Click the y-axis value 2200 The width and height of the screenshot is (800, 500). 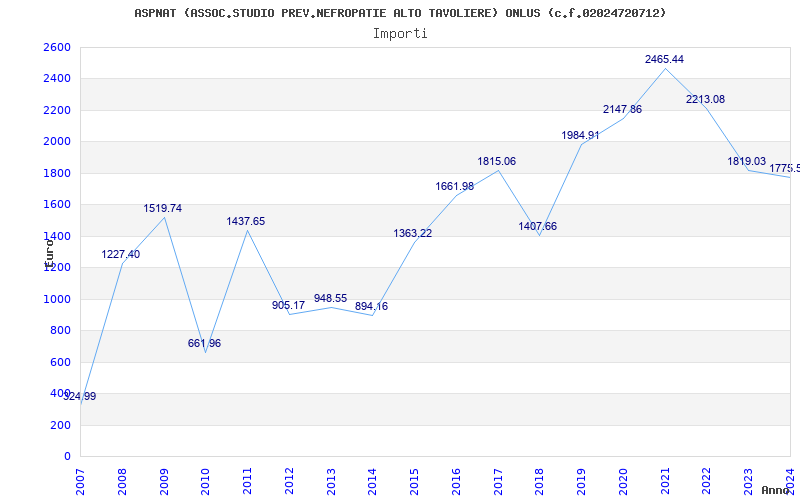point(59,110)
